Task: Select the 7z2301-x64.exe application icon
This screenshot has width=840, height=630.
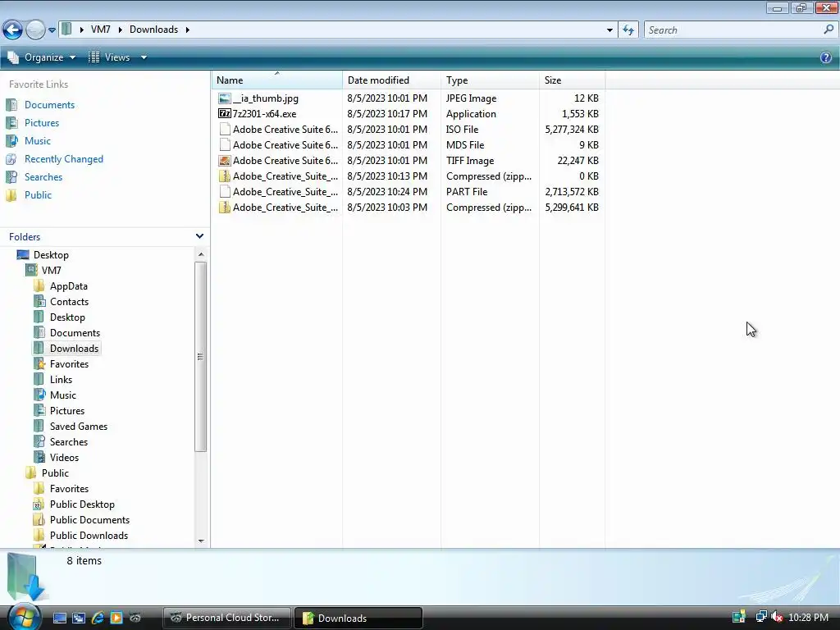Action: click(x=225, y=113)
